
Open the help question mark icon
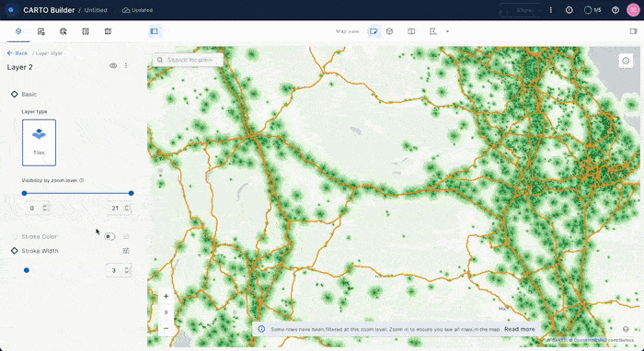point(615,10)
